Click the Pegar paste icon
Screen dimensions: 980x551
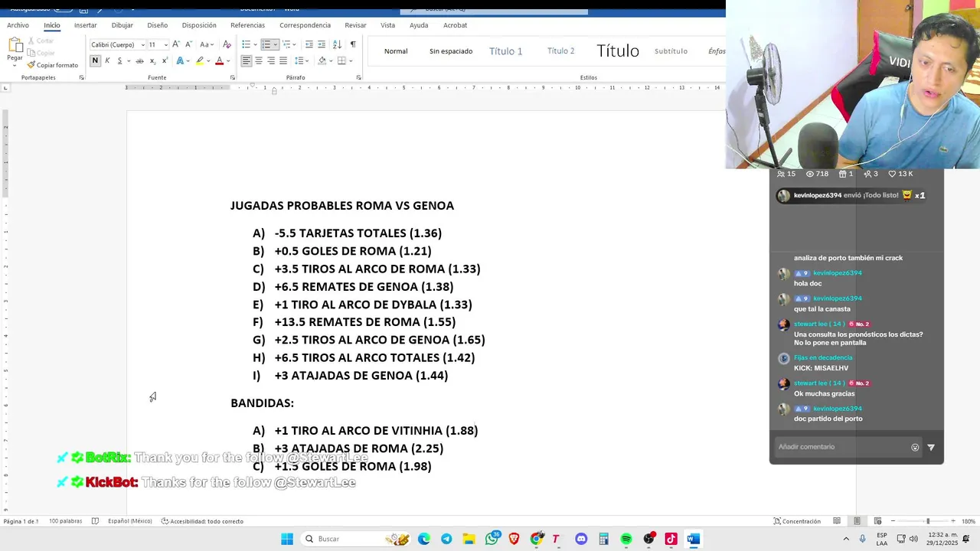coord(15,45)
